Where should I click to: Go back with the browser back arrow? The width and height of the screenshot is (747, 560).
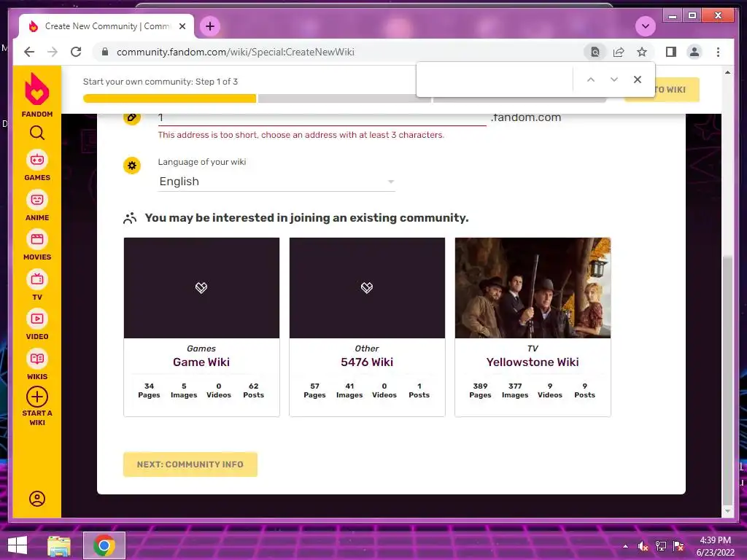tap(29, 52)
